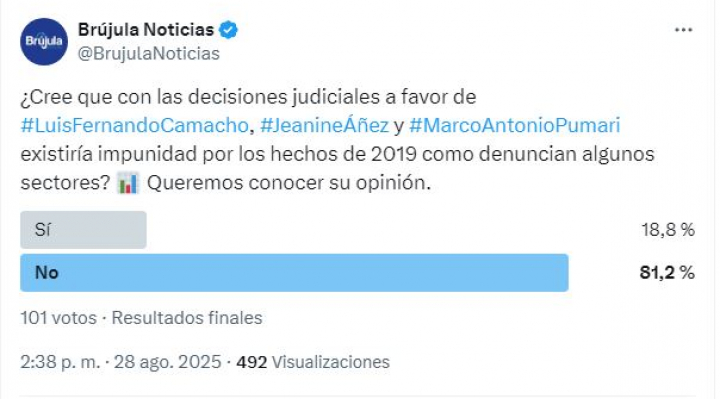Screen dimensions: 720x399
Task: Click the tweet question text body
Action: click(x=337, y=140)
